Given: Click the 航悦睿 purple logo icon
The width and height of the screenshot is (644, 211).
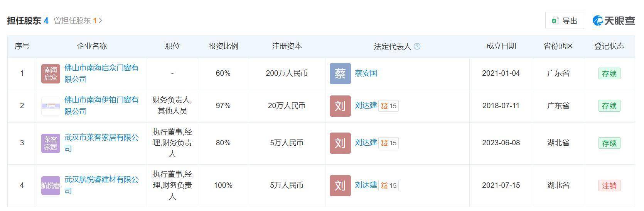Looking at the screenshot, I should coord(51,185).
